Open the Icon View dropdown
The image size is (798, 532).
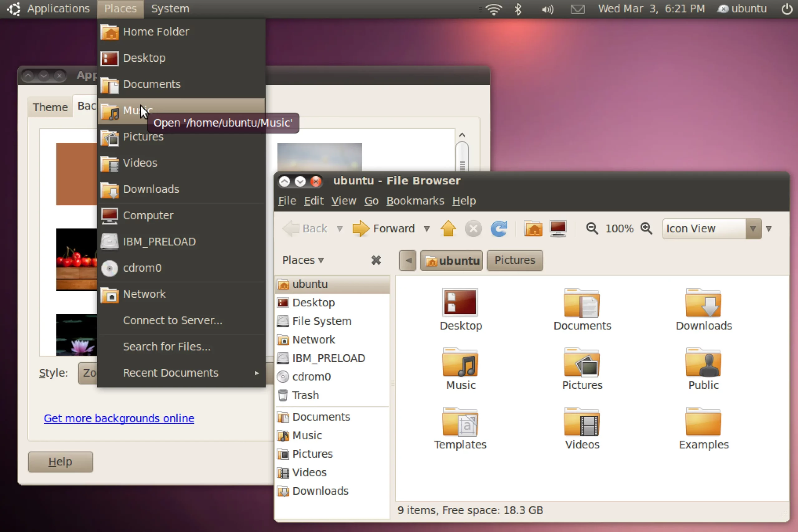[x=712, y=229]
